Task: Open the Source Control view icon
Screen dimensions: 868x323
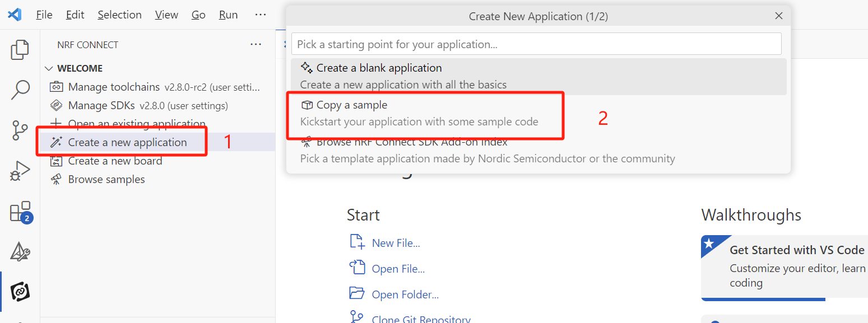Action: [x=20, y=130]
